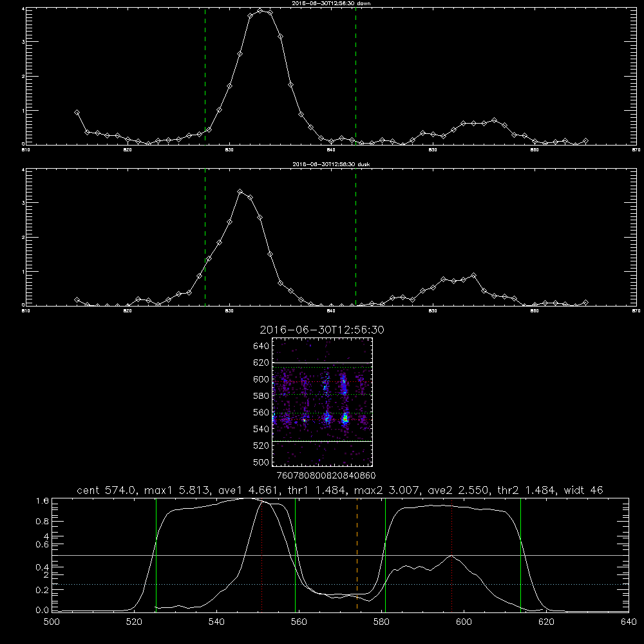This screenshot has height=644, width=644.
Task: Click heatmap y-axis label 580
Action: 261,396
